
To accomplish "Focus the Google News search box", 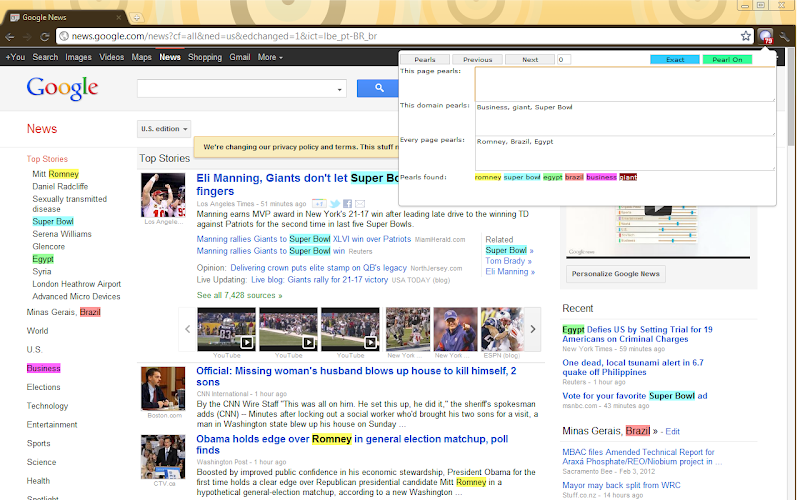I will (236, 89).
